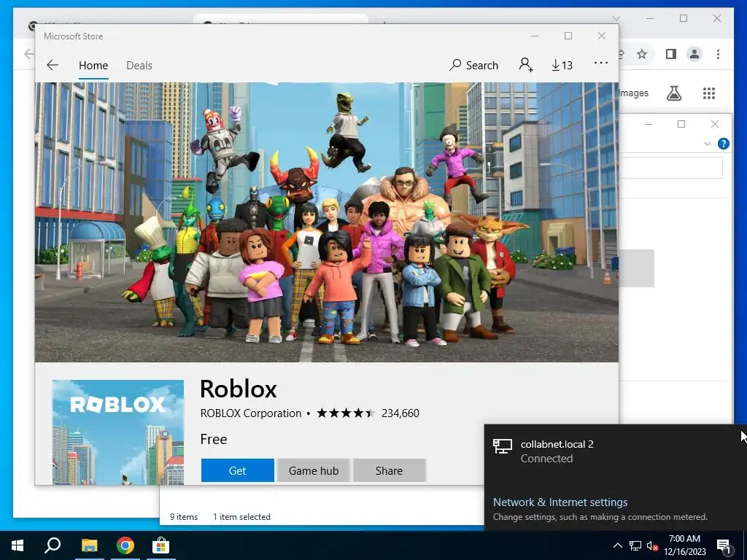
Task: Open the Chrome three-dot menu
Action: click(718, 54)
